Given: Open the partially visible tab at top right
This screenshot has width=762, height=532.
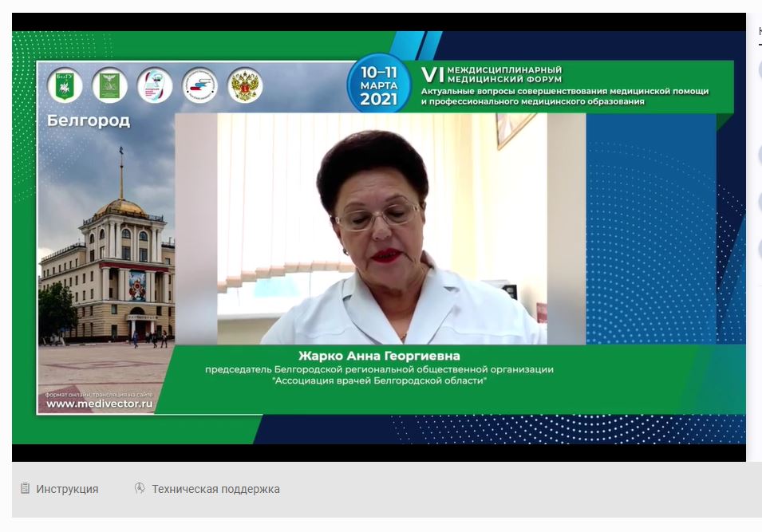Looking at the screenshot, I should 760,32.
